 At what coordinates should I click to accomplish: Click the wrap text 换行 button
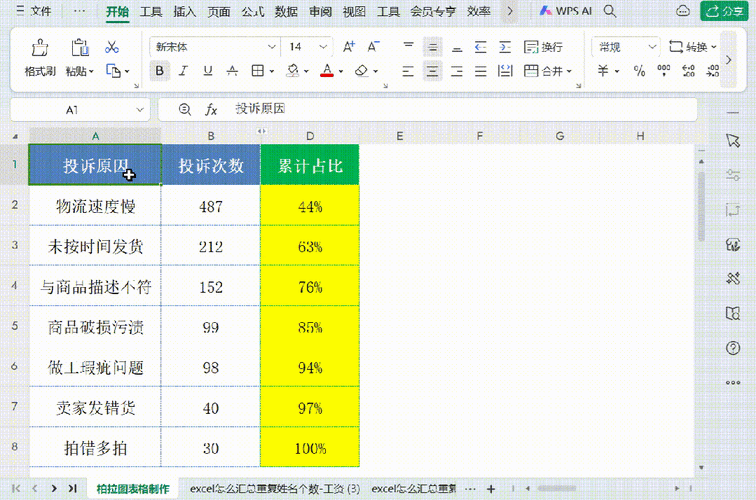pos(543,47)
